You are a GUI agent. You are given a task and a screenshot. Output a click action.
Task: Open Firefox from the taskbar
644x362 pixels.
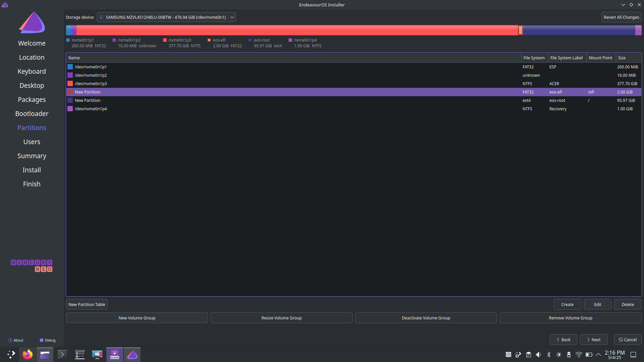[28, 354]
